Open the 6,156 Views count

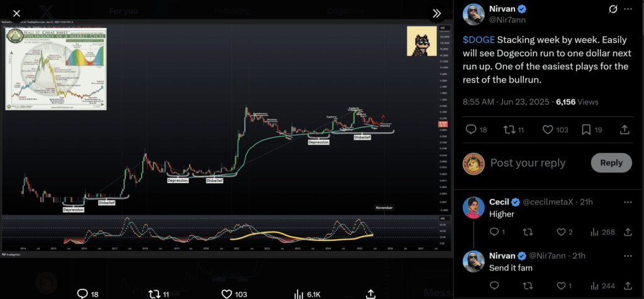coord(577,102)
